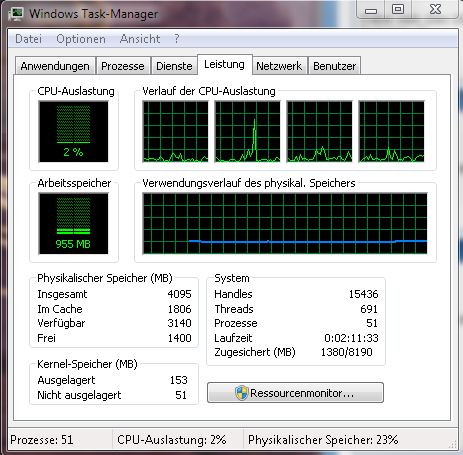Screen dimensions: 463x455
Task: Close the Task-Manager window
Action: (x=435, y=9)
